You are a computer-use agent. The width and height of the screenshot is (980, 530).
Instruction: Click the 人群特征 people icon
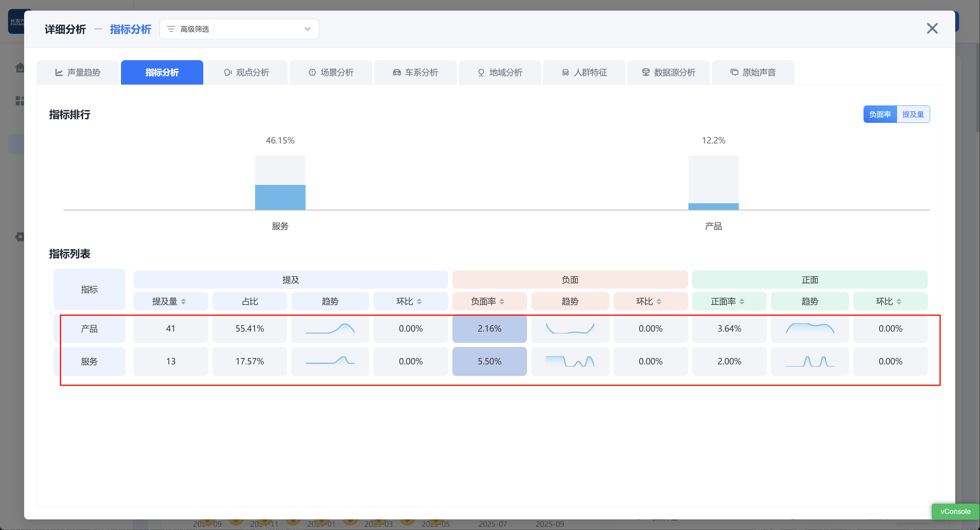click(x=565, y=72)
